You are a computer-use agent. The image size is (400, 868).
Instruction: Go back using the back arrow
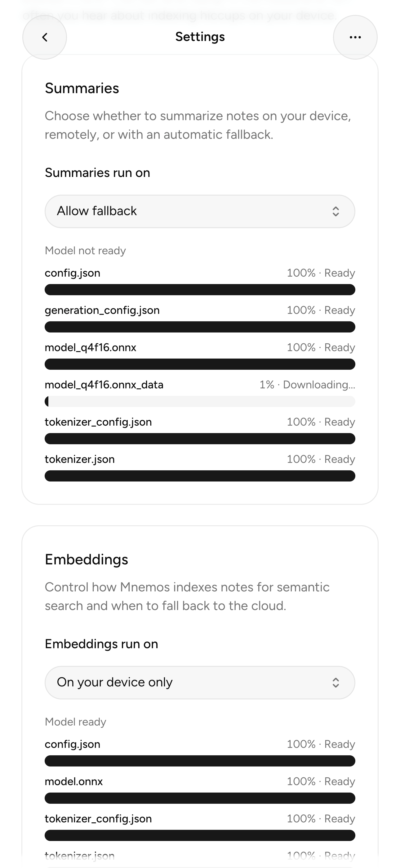click(44, 37)
